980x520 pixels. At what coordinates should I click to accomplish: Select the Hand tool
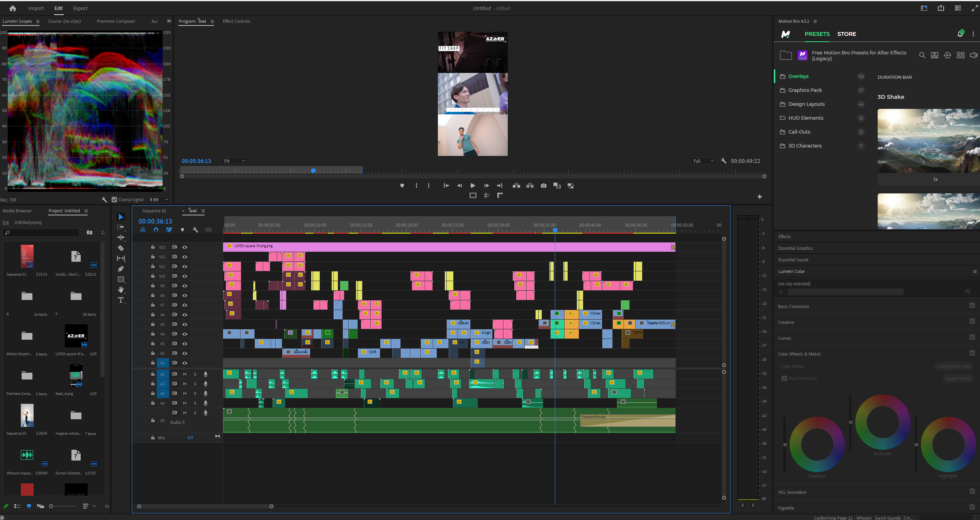click(121, 290)
